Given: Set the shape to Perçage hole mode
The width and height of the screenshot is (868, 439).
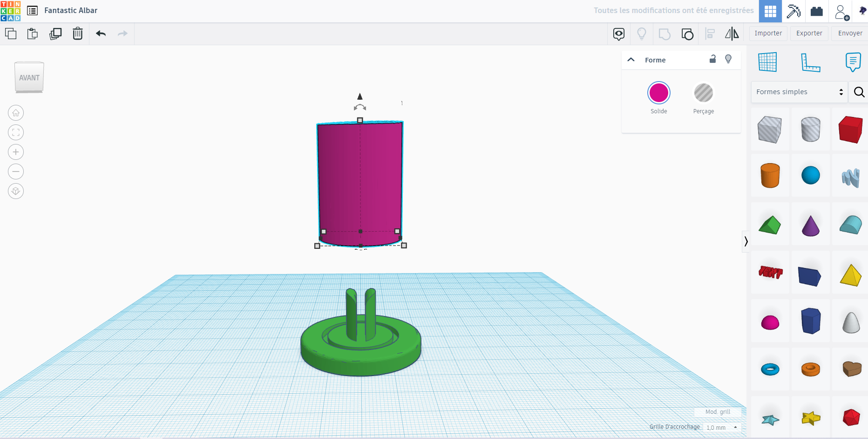Looking at the screenshot, I should pyautogui.click(x=704, y=93).
